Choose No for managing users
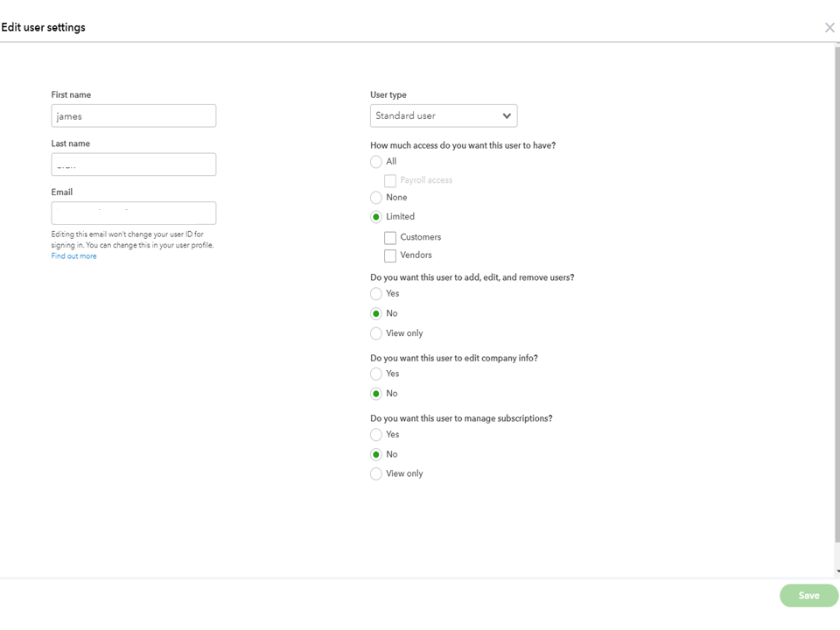Image resolution: width=840 pixels, height=630 pixels. pos(376,313)
